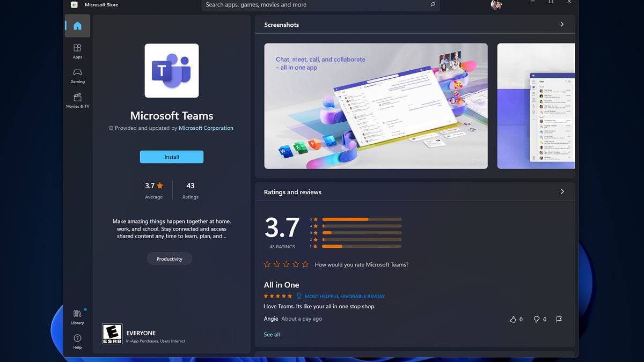The width and height of the screenshot is (644, 362).
Task: Rate Microsoft Teams four stars
Action: 296,264
